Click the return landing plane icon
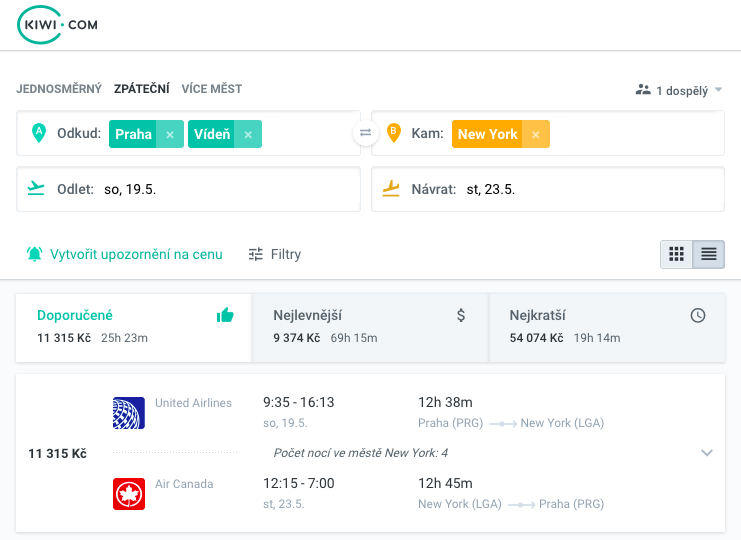Viewport: 741px width, 540px height. point(391,189)
